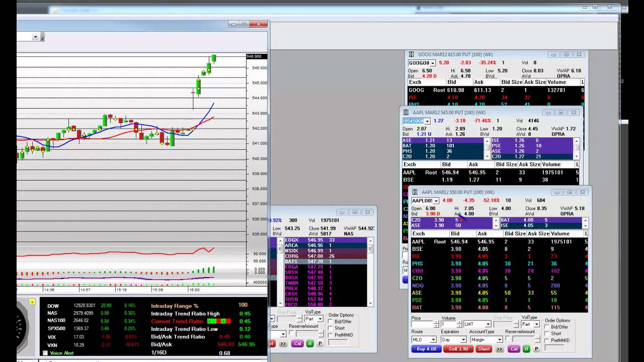Viewport: 644px width, 362px height.
Task: Increase Price with the spinner up arrow
Action: (436, 323)
